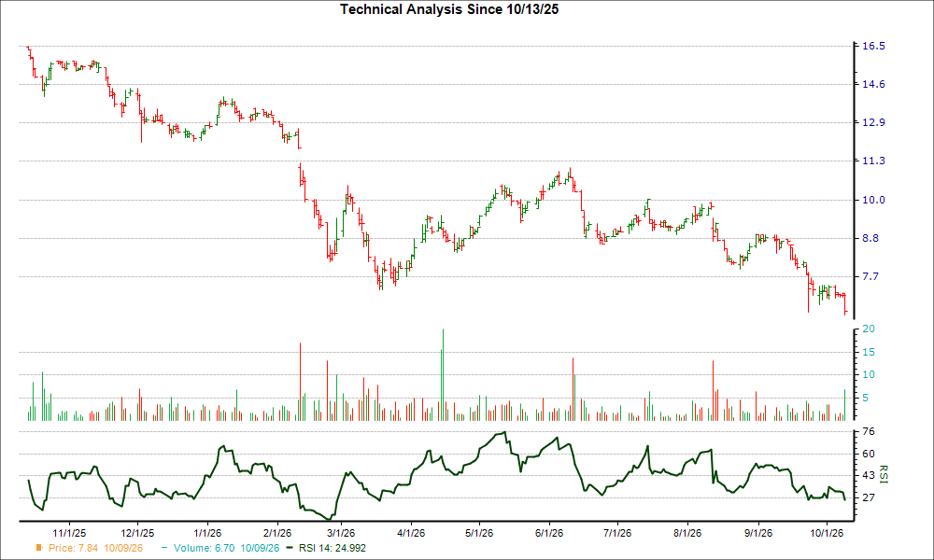
Task: Click the volume axis label 20
Action: (869, 329)
